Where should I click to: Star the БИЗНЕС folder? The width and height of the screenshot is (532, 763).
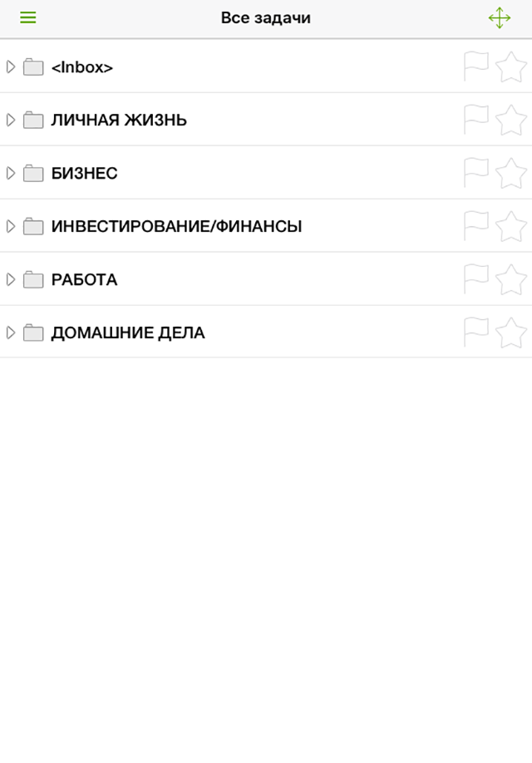(511, 173)
